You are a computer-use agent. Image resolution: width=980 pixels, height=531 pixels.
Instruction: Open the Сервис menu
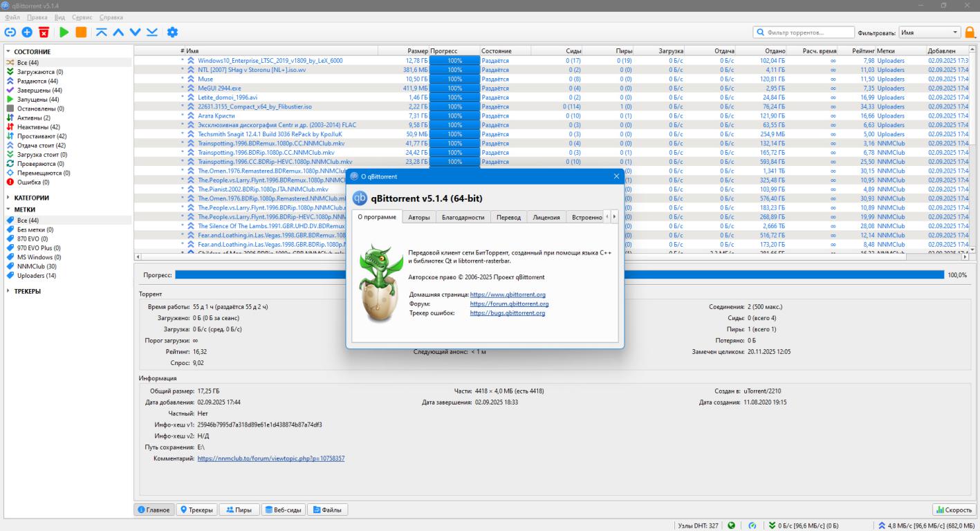[x=82, y=17]
